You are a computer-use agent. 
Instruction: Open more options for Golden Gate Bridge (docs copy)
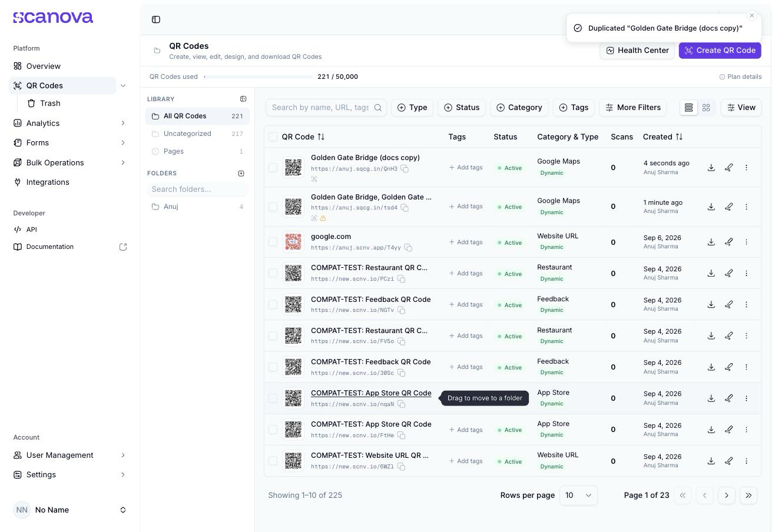[746, 167]
